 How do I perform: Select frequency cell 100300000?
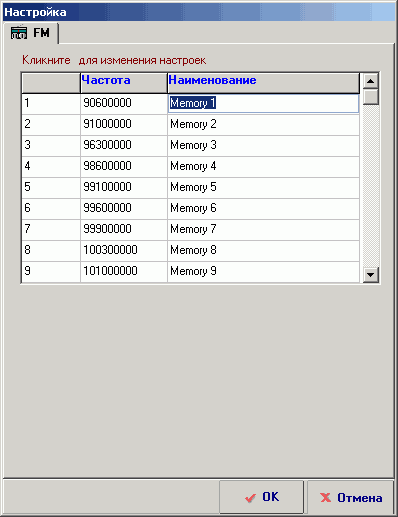coord(124,251)
